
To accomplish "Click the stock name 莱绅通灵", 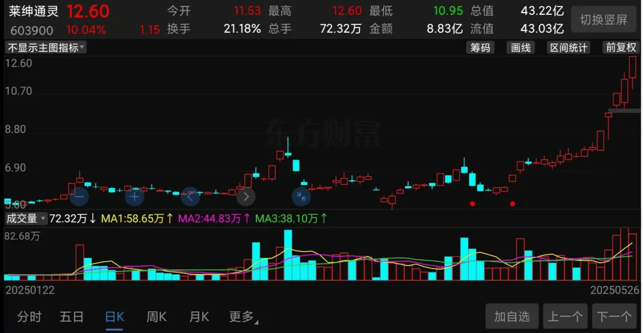I will 33,11.
